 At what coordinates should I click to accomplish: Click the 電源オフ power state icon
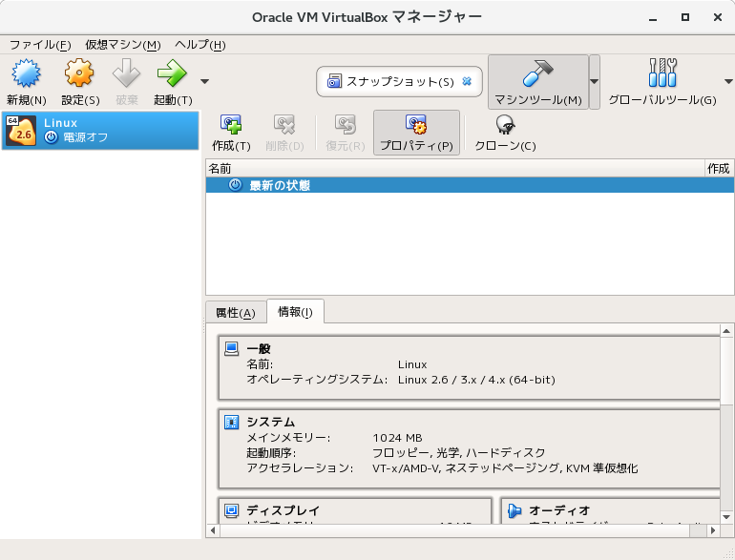52,137
